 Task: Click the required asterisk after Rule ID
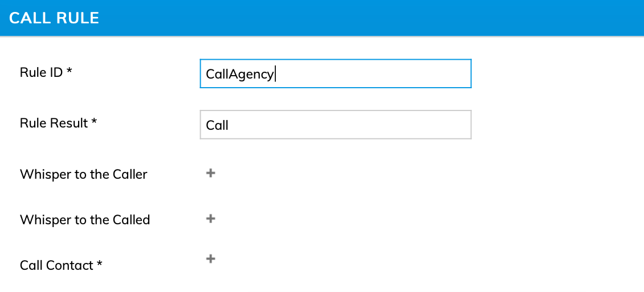tap(70, 72)
